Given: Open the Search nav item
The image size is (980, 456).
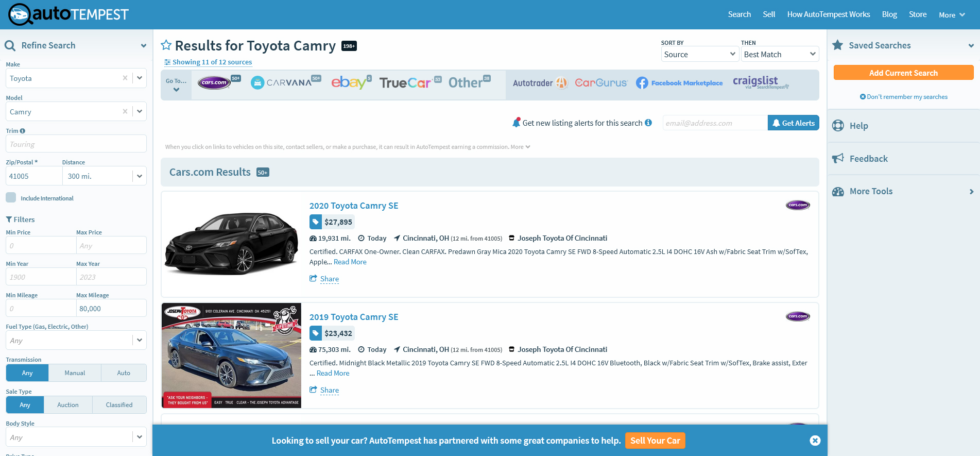Looking at the screenshot, I should pos(739,14).
